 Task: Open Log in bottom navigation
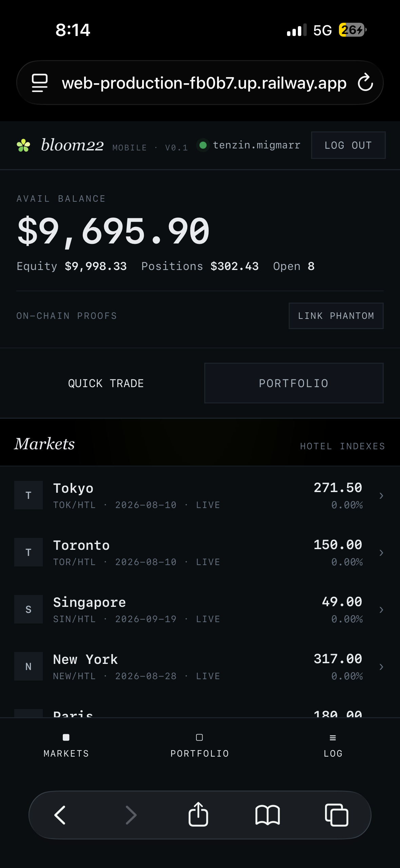point(333,745)
